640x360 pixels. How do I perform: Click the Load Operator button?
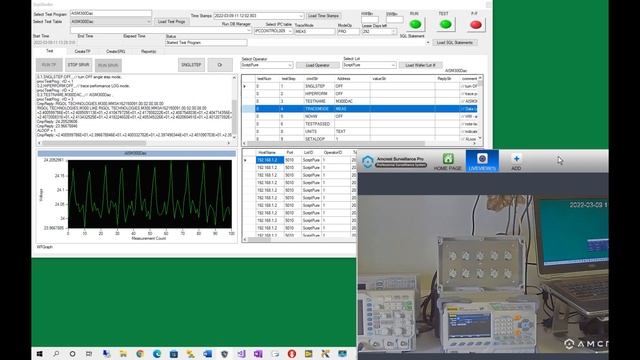318,65
